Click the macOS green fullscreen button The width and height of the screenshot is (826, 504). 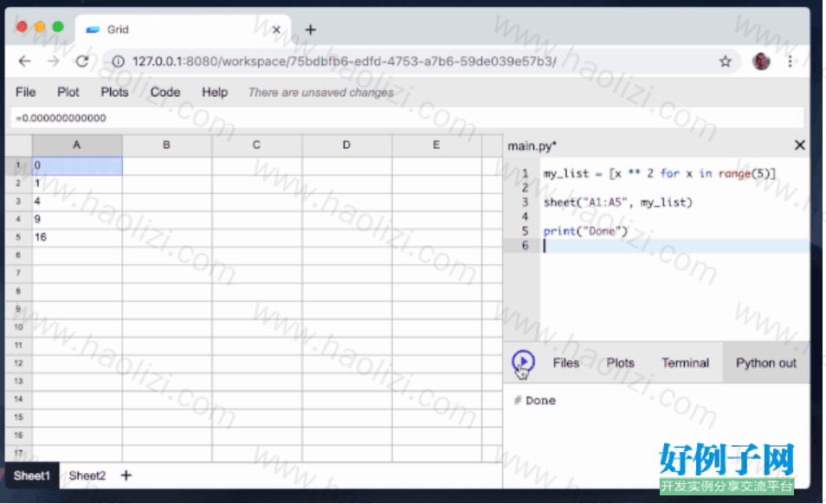point(58,27)
